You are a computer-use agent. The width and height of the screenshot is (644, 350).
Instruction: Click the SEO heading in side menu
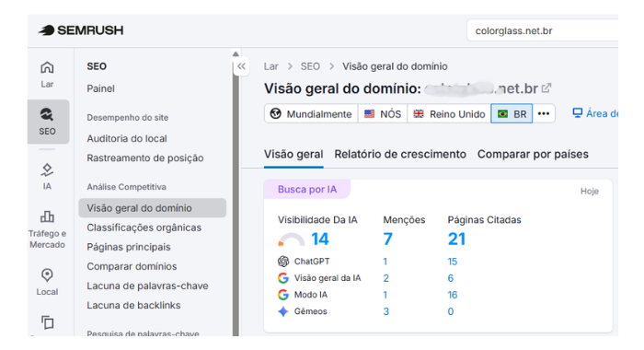tap(97, 66)
